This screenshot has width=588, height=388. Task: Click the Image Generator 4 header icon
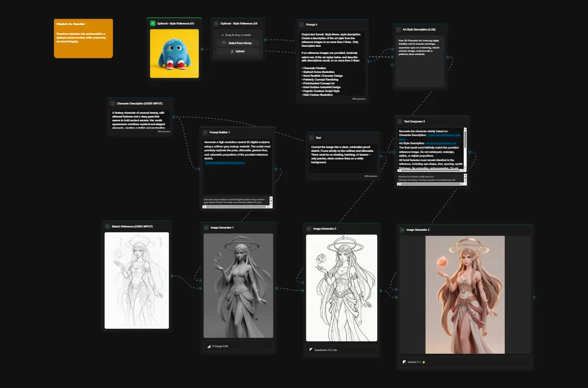coord(401,229)
